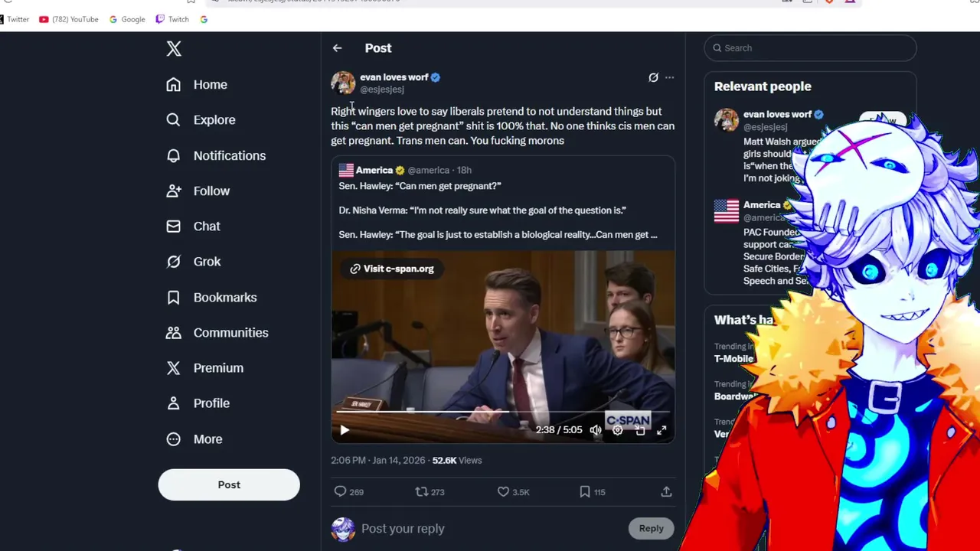Screen dimensions: 980x551
Task: Click the Reply button
Action: pos(651,528)
